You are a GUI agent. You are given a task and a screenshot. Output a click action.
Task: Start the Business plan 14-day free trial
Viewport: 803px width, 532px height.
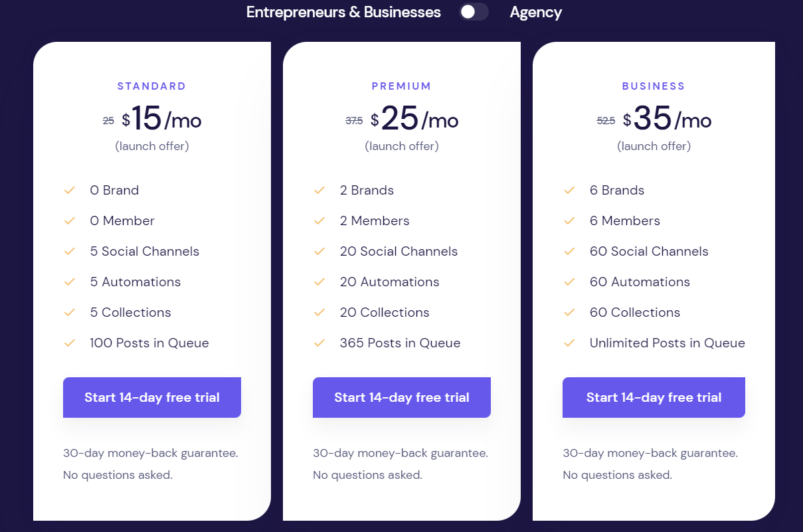(x=654, y=398)
